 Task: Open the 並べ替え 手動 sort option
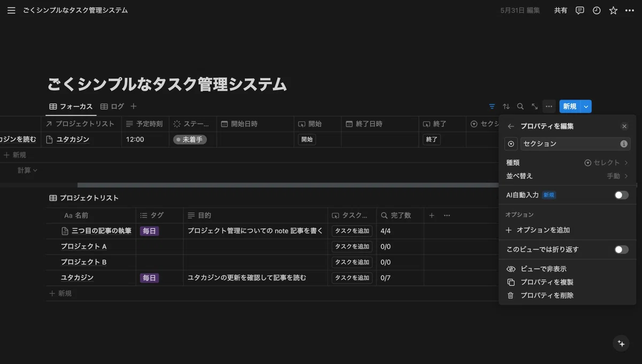point(567,176)
